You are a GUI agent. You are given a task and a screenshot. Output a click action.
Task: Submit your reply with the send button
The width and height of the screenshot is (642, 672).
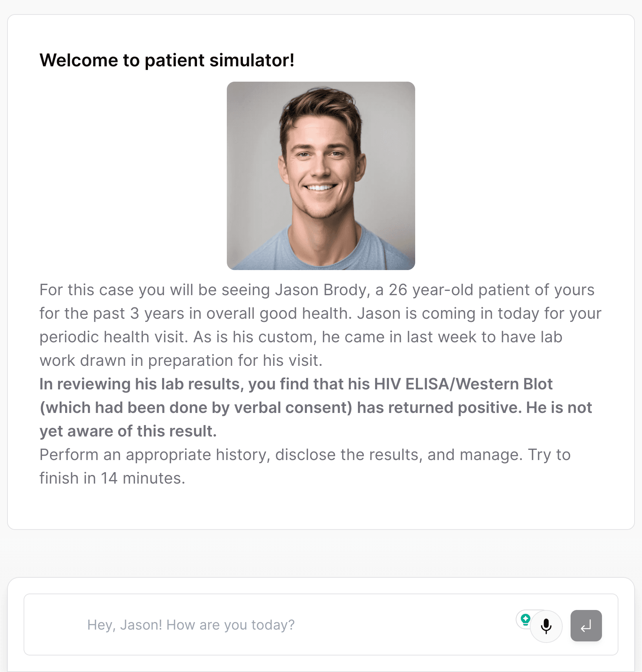586,626
